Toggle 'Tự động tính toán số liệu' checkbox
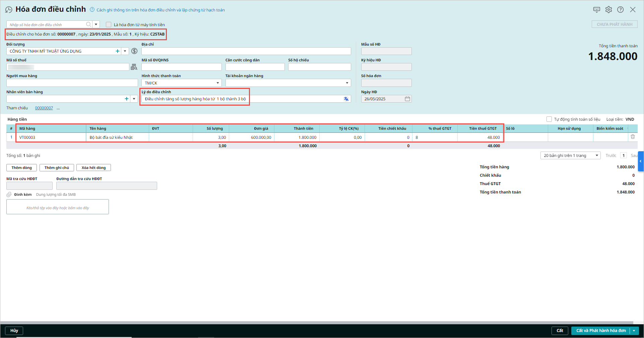Screen dimensions: 644x338 (549, 119)
